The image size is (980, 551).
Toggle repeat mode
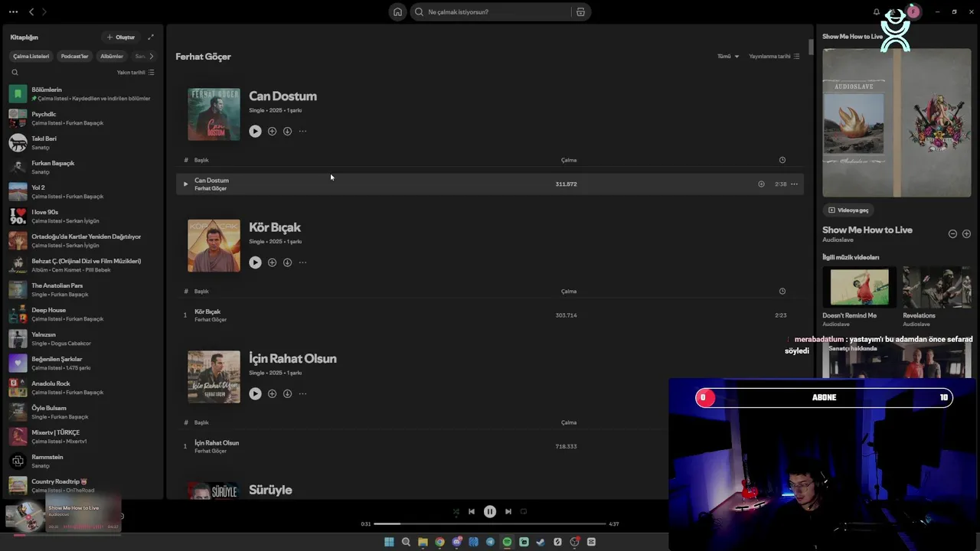[x=524, y=511]
